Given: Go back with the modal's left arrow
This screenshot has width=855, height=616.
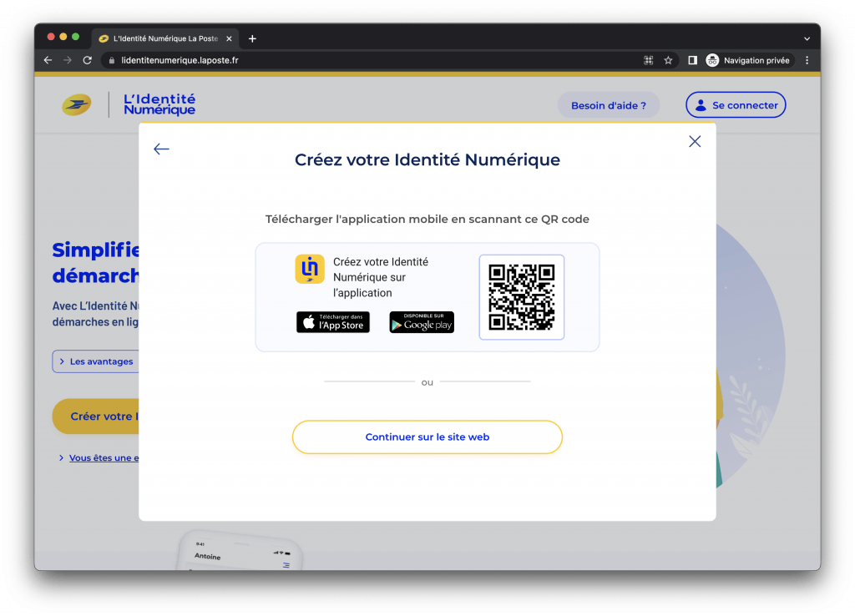Looking at the screenshot, I should click(x=161, y=149).
